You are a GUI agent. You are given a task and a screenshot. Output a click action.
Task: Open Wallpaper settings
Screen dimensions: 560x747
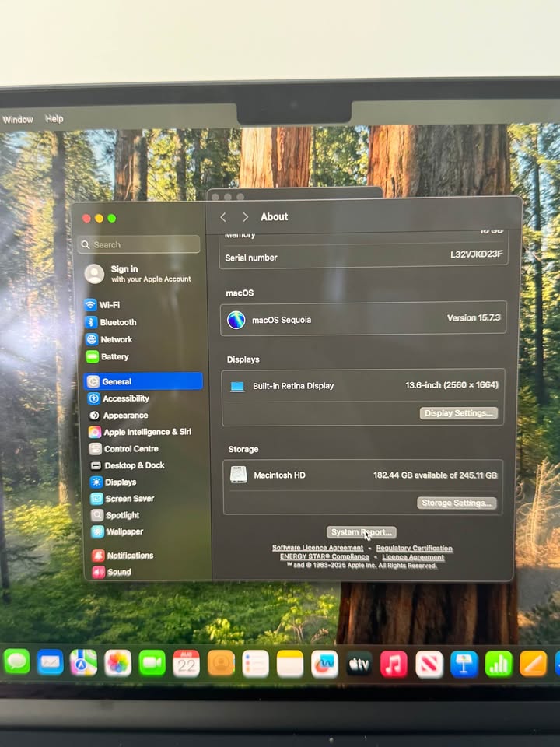tap(117, 531)
